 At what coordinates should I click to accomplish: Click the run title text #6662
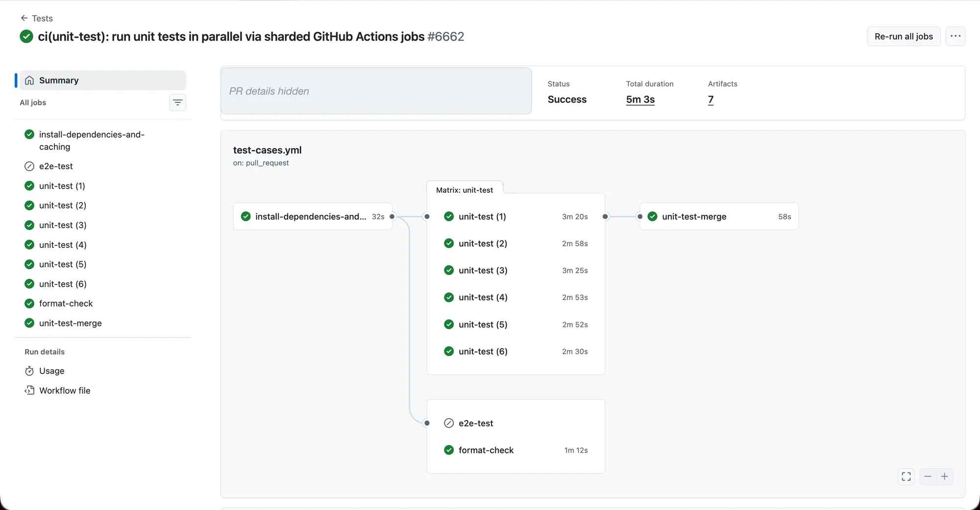pos(445,36)
